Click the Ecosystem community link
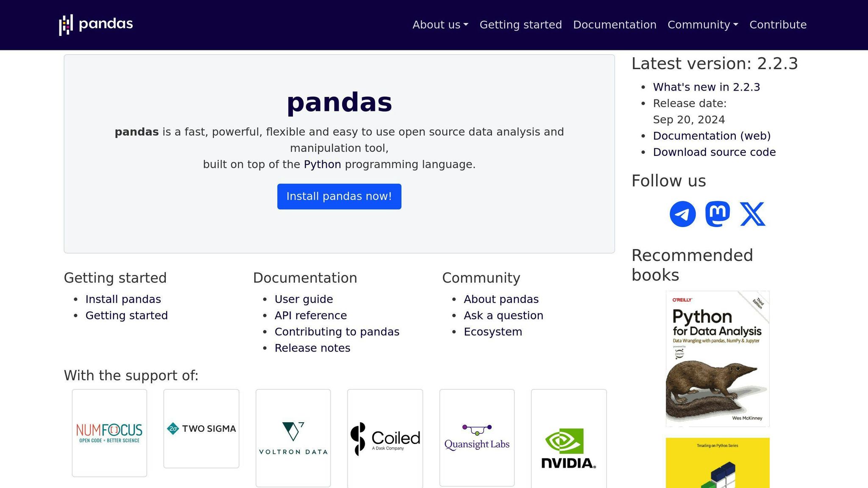The width and height of the screenshot is (868, 488). tap(493, 332)
